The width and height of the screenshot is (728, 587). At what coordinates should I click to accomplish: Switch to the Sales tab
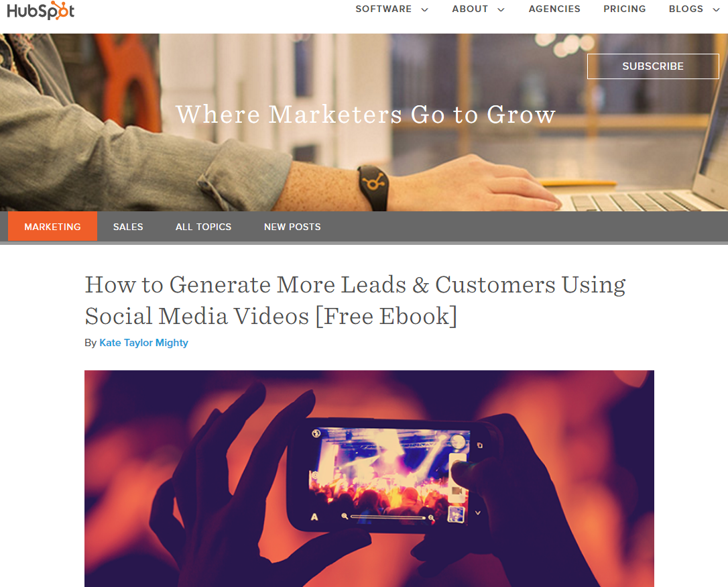(128, 226)
